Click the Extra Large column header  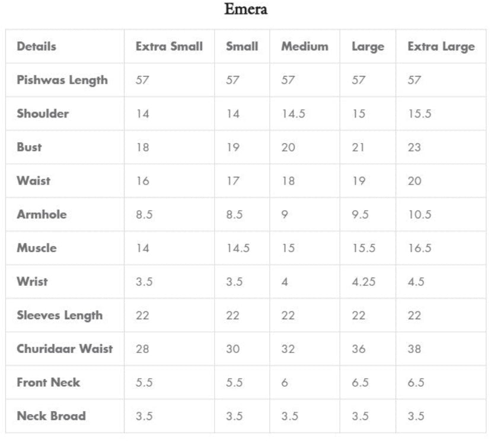coord(441,46)
